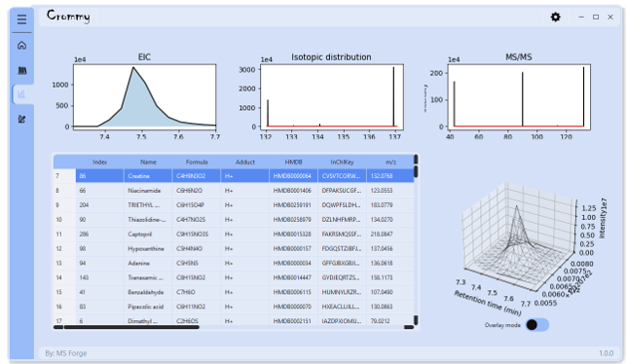Sort table by the Name column header
The width and height of the screenshot is (626, 364).
point(148,162)
